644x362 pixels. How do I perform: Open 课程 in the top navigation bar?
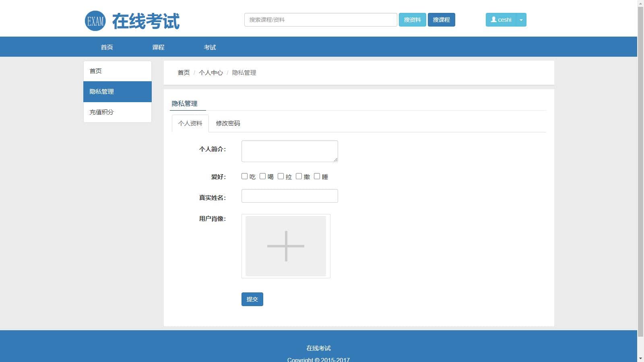pyautogui.click(x=158, y=47)
